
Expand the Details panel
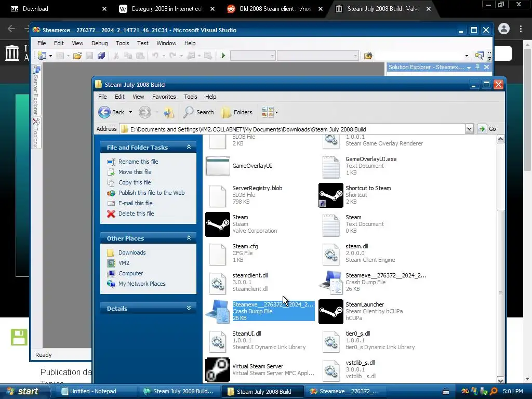point(189,308)
